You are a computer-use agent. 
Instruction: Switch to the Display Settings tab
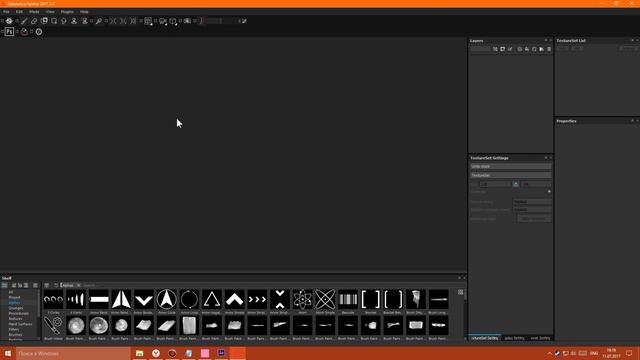pyautogui.click(x=514, y=338)
